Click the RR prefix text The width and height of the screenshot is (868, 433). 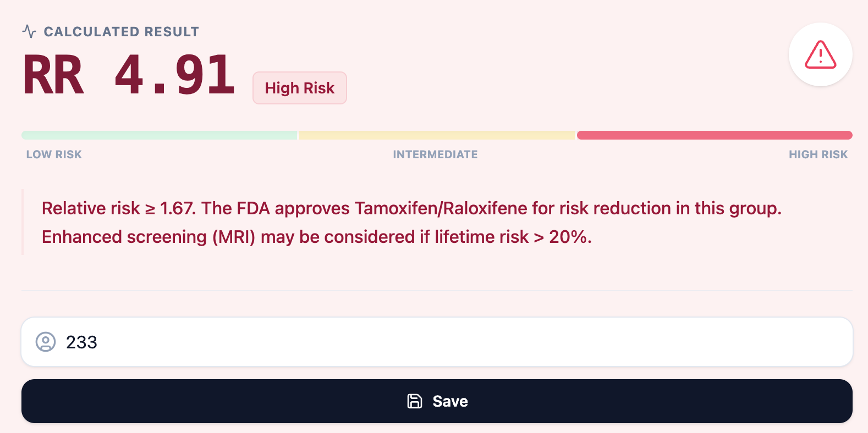coord(53,75)
